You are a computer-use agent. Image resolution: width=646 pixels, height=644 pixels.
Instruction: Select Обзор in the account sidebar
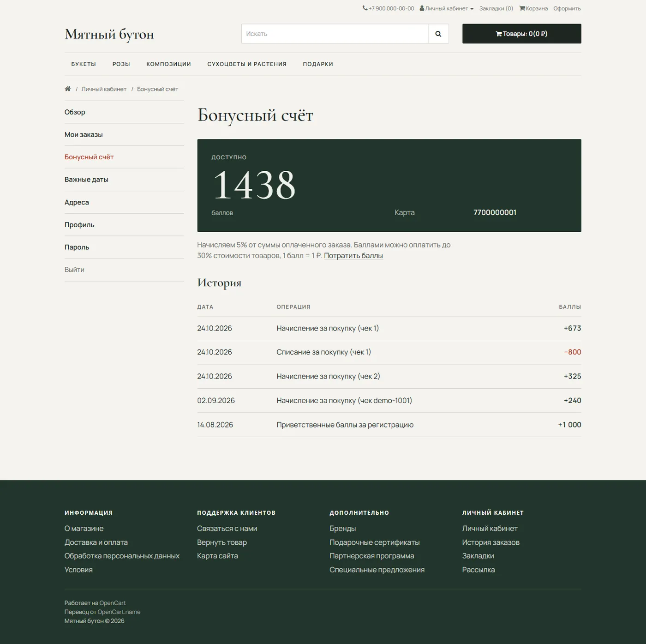click(124, 112)
